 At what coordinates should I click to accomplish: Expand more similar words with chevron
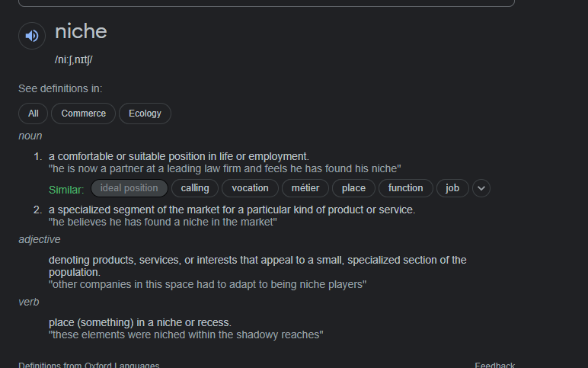[x=481, y=188]
